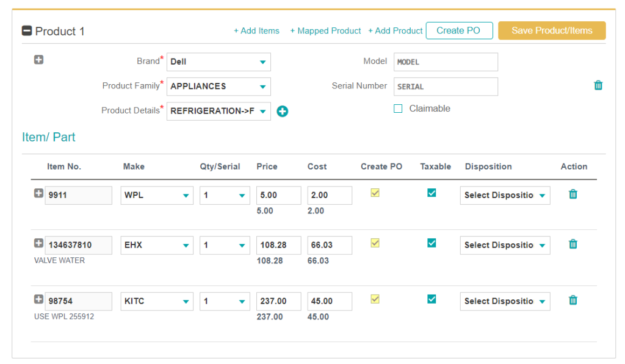The image size is (625, 364).
Task: Click the Qty/Serial column header
Action: coord(220,166)
